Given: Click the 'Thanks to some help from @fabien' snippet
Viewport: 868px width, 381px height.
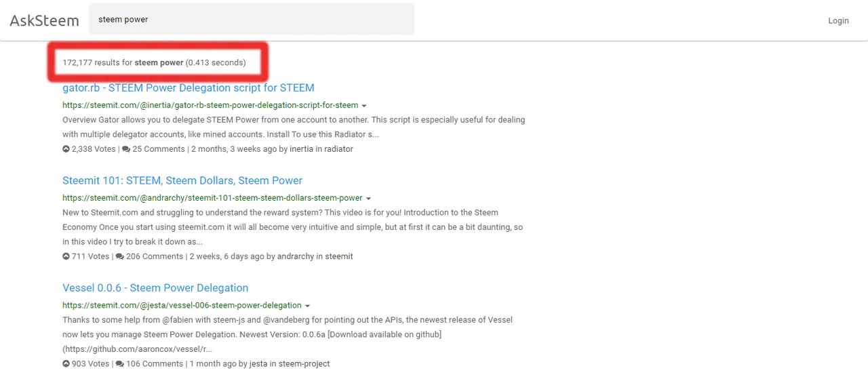Looking at the screenshot, I should click(288, 334).
